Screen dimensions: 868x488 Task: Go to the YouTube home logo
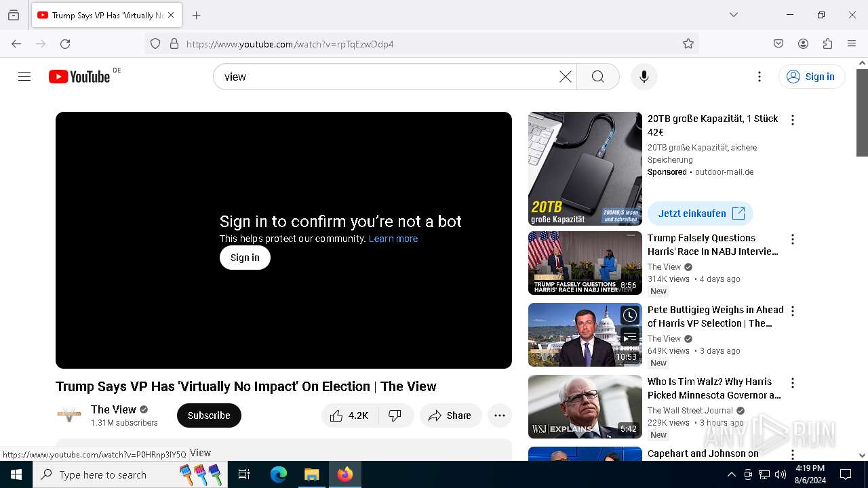[x=79, y=77]
